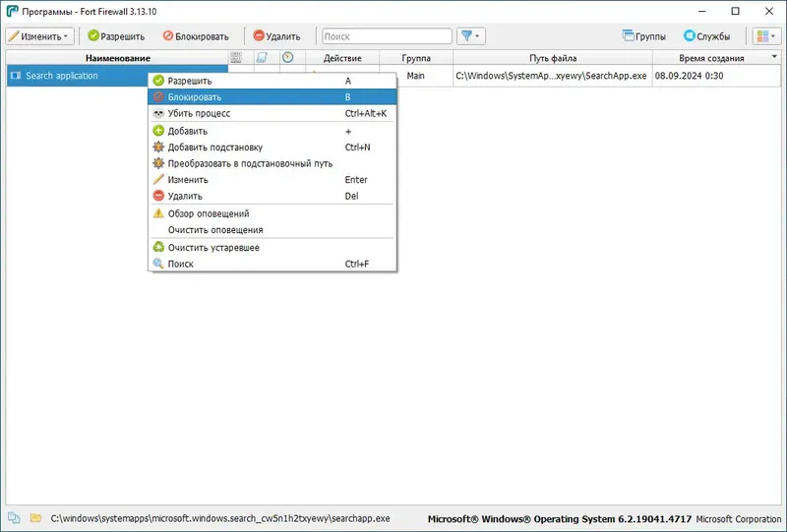
Task: Choose Добавить in the context menu
Action: tap(272, 131)
